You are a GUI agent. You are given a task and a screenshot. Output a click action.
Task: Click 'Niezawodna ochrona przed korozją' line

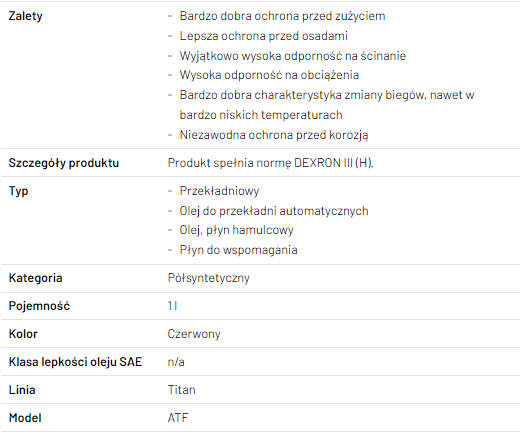pos(274,135)
